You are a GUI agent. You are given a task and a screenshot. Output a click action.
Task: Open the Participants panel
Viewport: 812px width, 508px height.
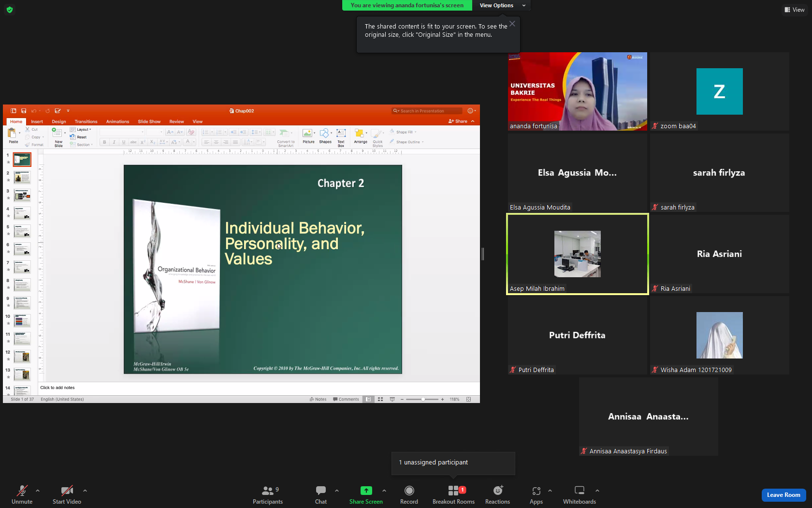267,495
